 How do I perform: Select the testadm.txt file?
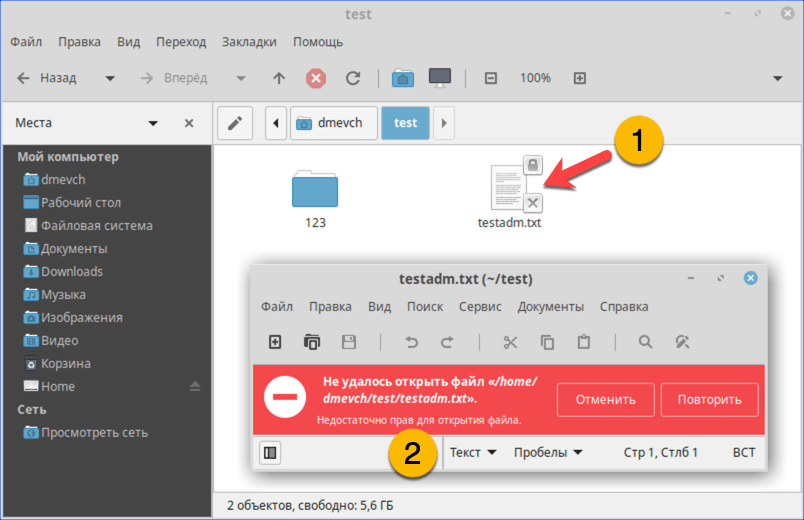[510, 193]
